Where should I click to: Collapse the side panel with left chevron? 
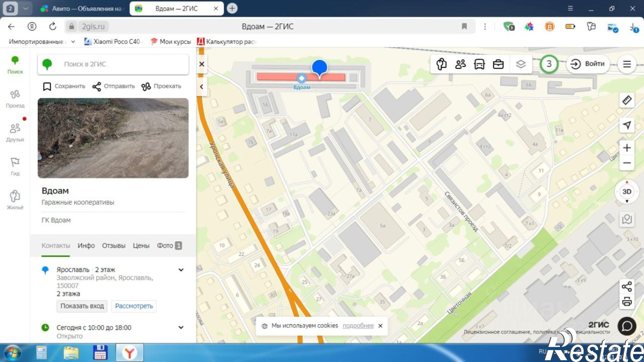202,87
